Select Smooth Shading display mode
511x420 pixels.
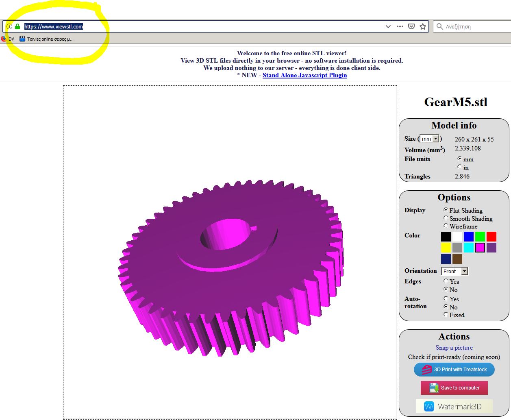coord(446,218)
